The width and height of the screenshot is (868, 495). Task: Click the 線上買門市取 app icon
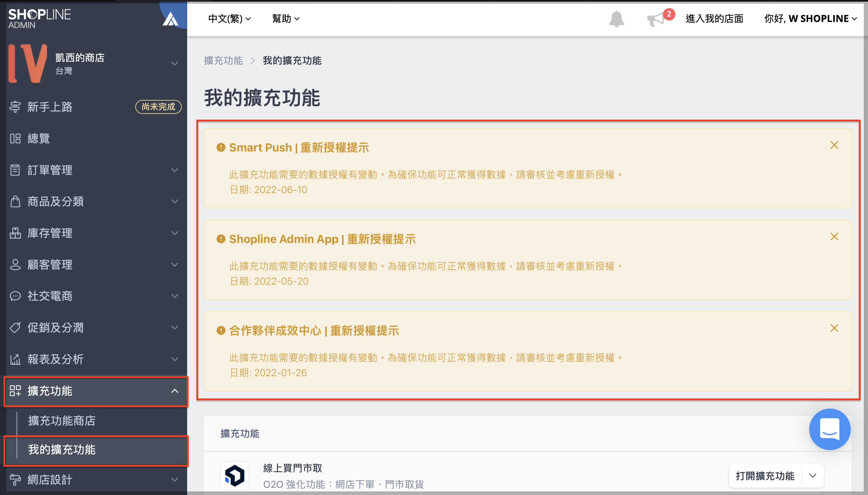pos(234,475)
